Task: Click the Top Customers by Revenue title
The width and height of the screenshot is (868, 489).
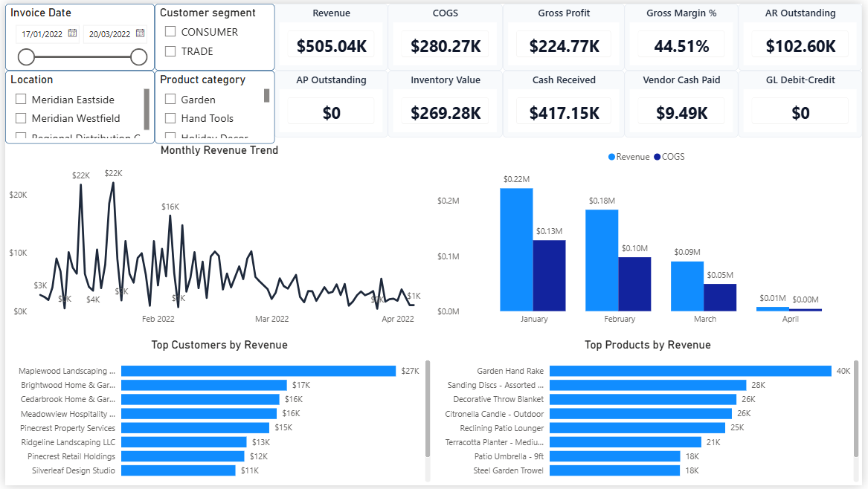Action: [x=219, y=345]
